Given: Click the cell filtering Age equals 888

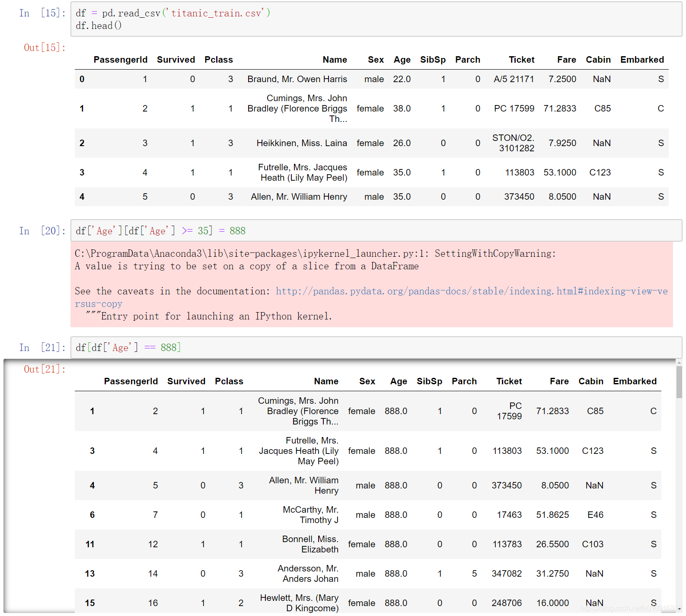Looking at the screenshot, I should pyautogui.click(x=376, y=348).
